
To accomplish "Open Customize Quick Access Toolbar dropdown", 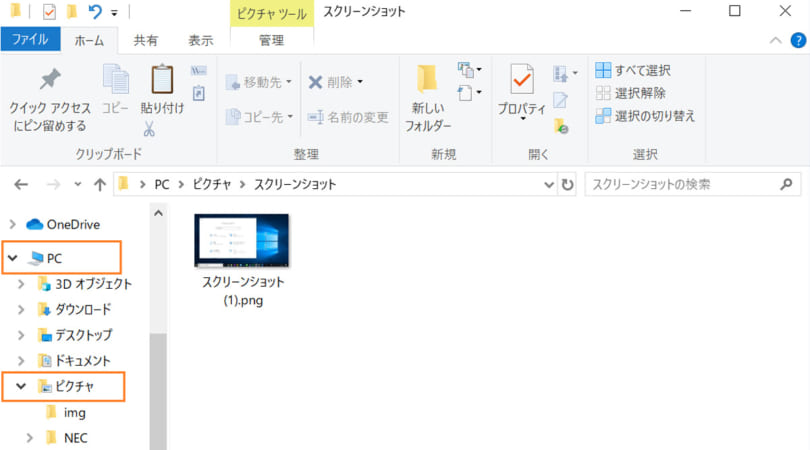I will (x=114, y=12).
